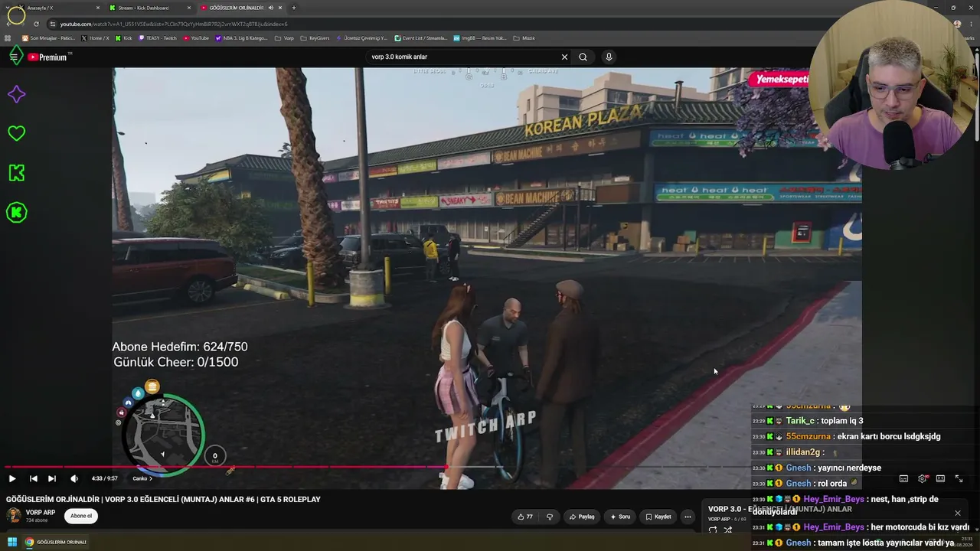
Task: Click the youtube.com address bar
Action: tap(490, 24)
